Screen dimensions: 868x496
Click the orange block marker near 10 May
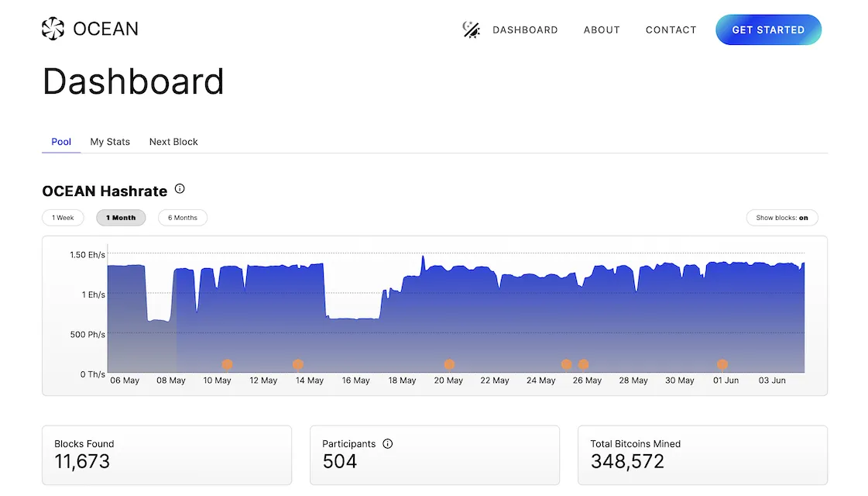[227, 364]
